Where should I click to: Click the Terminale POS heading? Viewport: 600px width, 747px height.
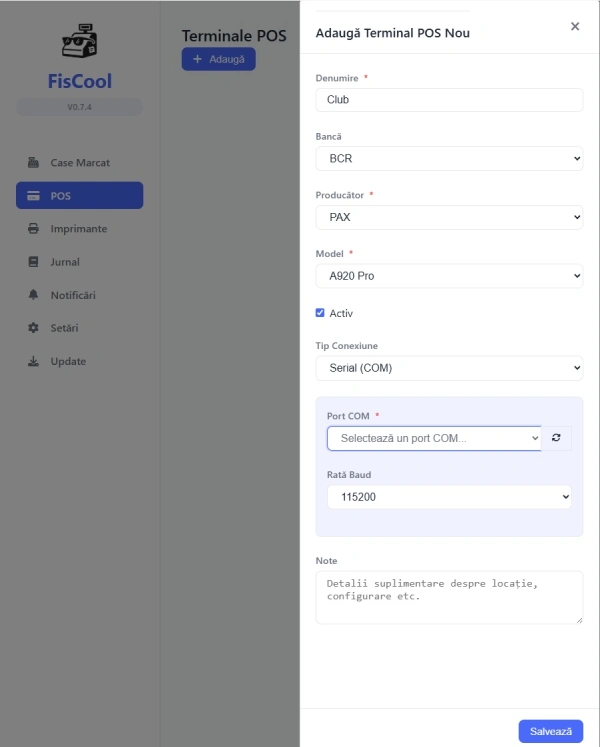(x=234, y=36)
